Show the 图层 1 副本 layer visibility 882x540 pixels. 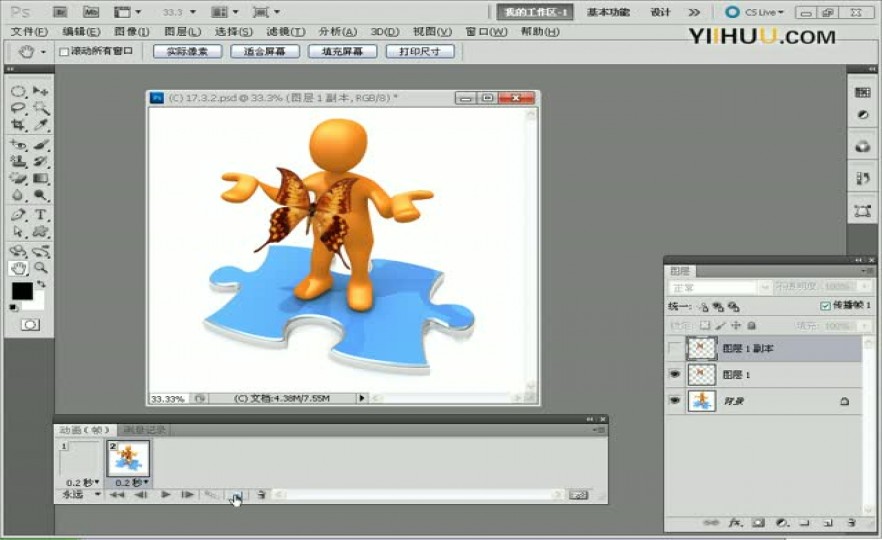[675, 349]
